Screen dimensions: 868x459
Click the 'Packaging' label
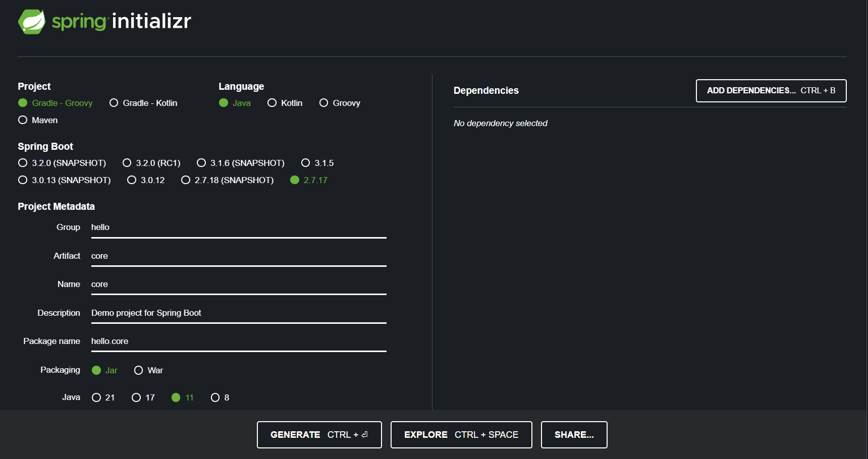coord(60,370)
